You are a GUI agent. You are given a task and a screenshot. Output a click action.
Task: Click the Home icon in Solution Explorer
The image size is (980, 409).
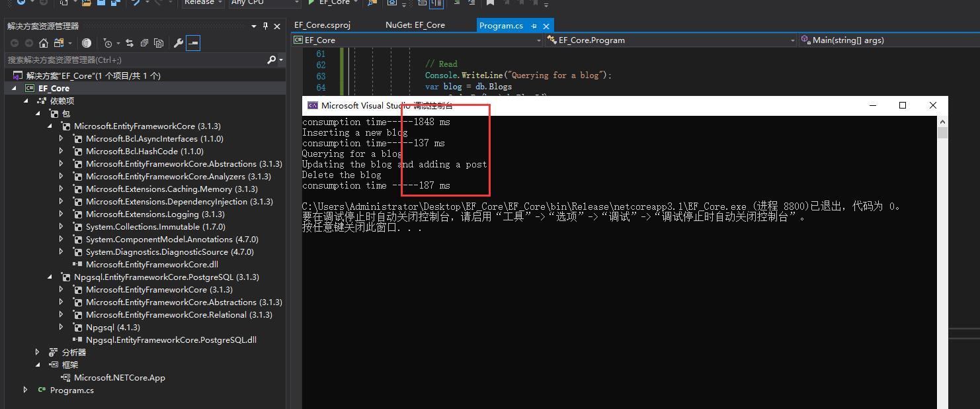pyautogui.click(x=43, y=43)
